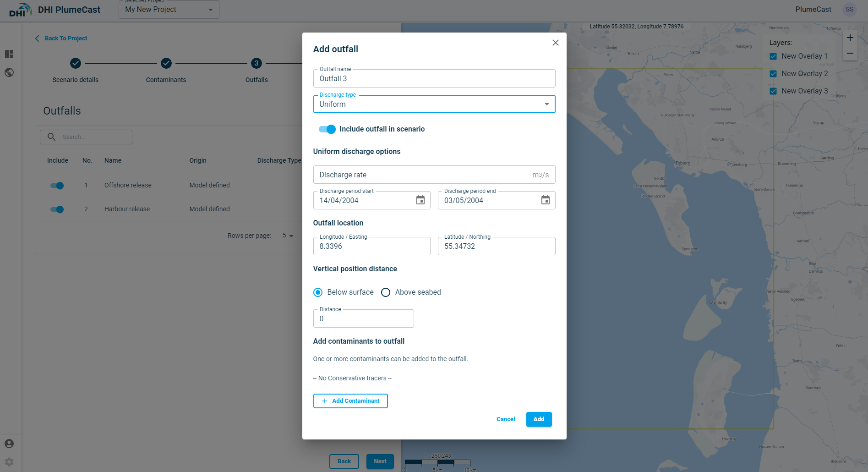
Task: Click the Add Contaminant button
Action: (350, 401)
